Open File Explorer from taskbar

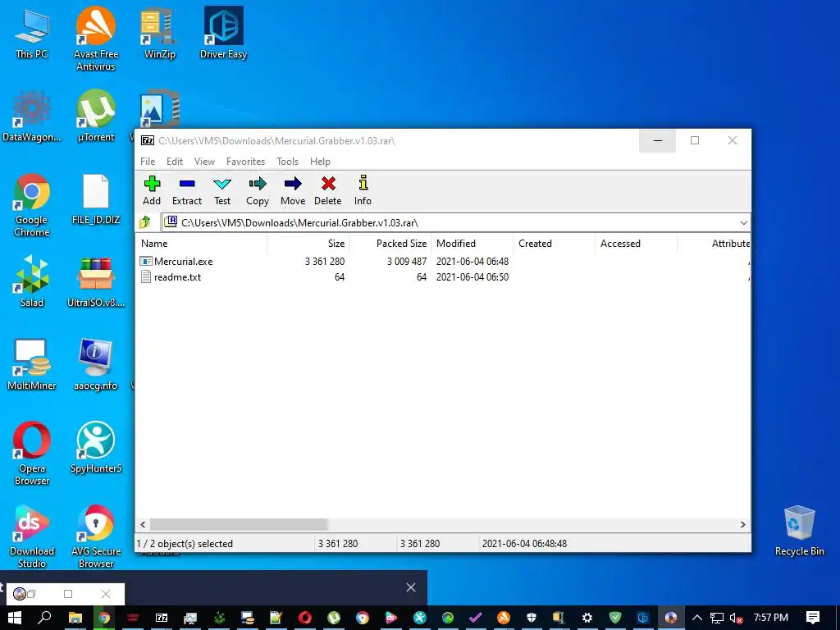(x=75, y=618)
